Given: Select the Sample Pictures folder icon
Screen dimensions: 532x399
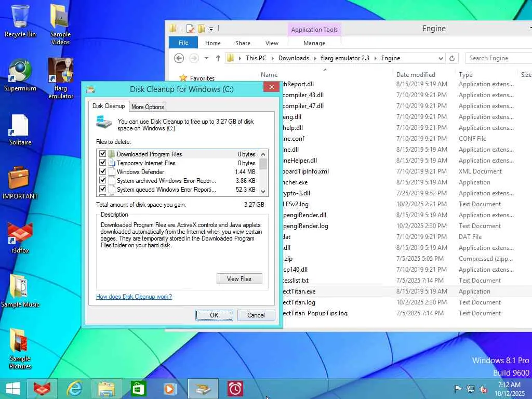Looking at the screenshot, I should (20, 349).
